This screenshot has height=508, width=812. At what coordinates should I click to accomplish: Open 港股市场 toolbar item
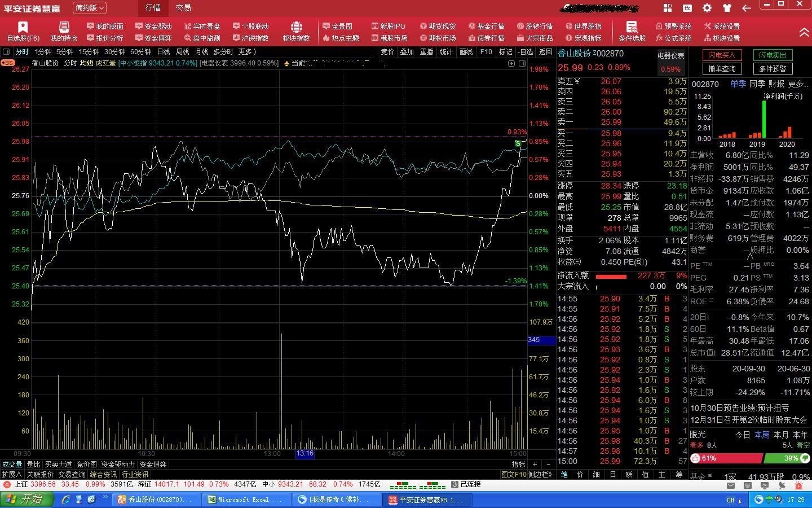click(389, 38)
